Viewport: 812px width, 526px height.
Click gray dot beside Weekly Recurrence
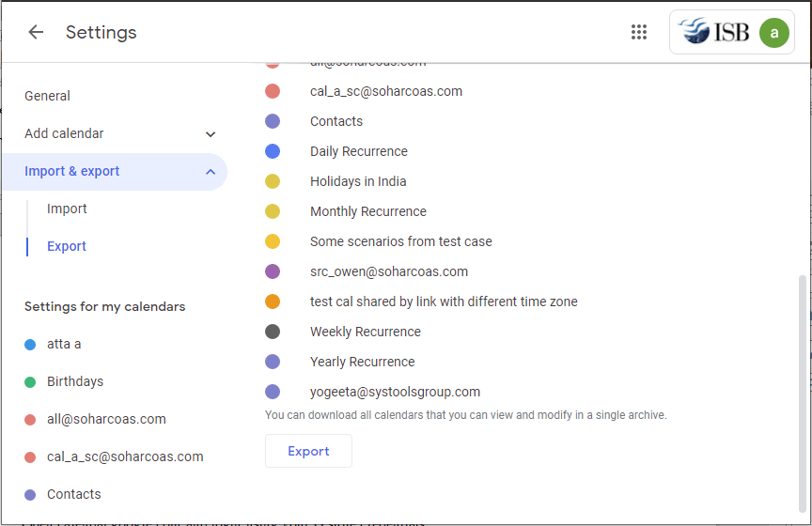point(273,332)
